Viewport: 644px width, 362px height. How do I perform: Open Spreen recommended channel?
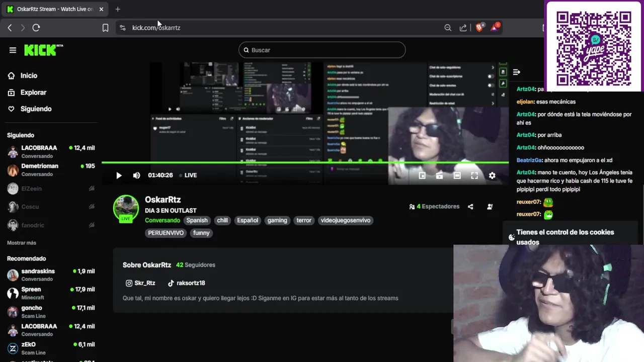tap(51, 293)
